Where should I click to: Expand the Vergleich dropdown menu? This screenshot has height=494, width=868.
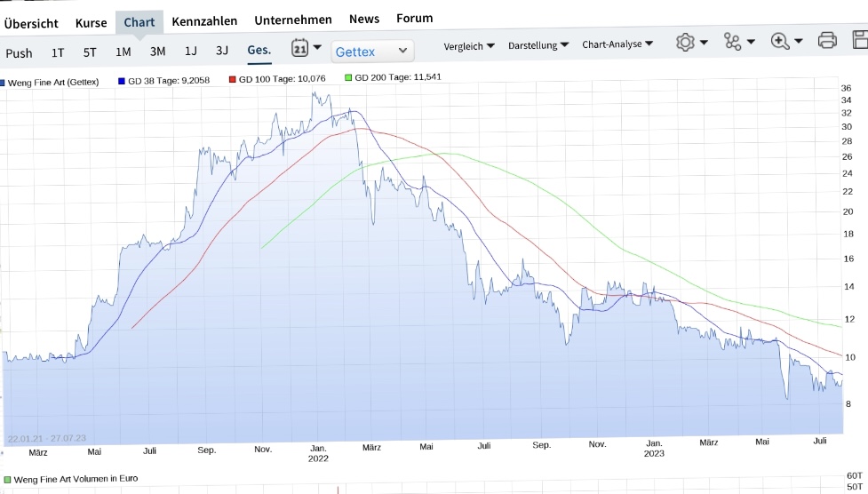point(469,45)
